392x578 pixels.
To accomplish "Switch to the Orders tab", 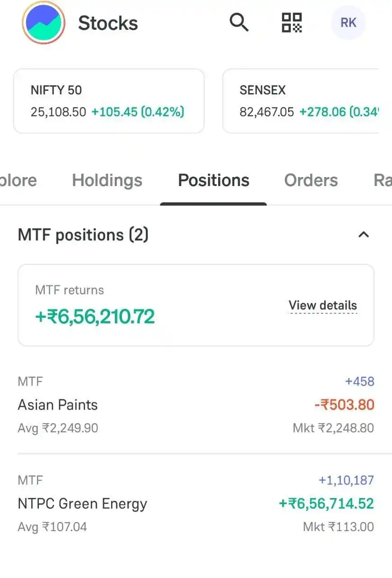I will [x=311, y=180].
